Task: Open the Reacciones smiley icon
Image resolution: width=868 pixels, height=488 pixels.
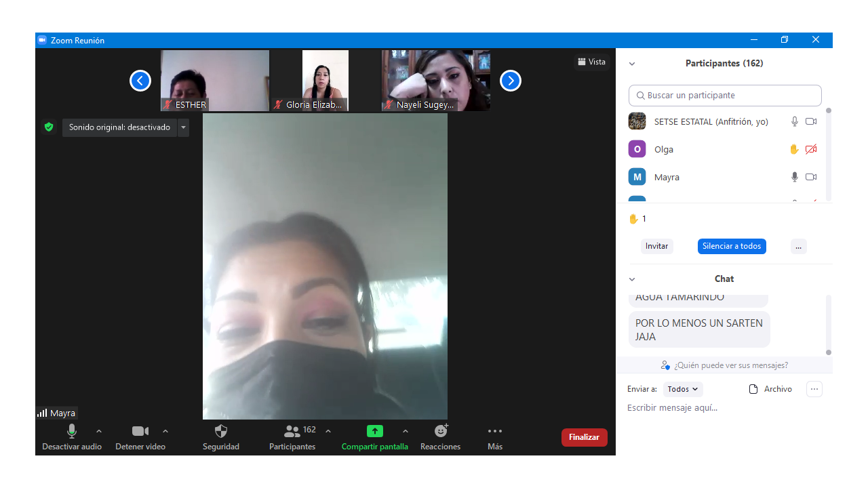Action: [441, 431]
